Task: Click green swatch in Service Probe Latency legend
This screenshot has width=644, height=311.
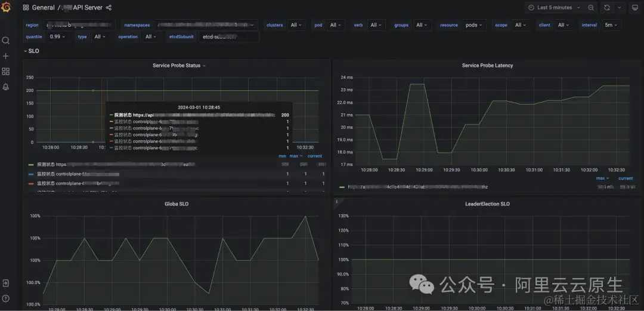Action: point(342,187)
